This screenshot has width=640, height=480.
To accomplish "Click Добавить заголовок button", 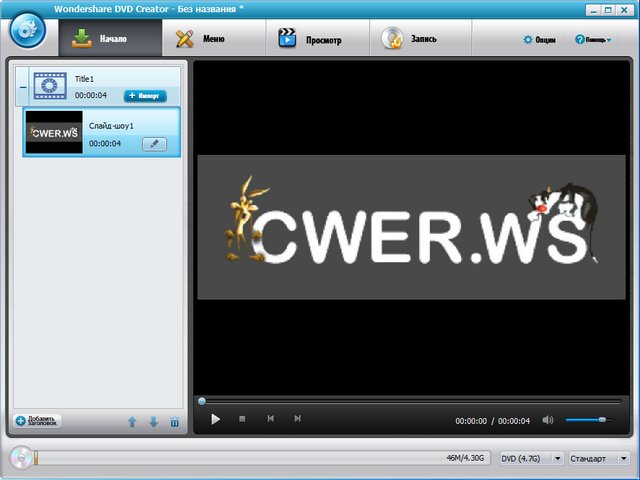I will pos(38,421).
